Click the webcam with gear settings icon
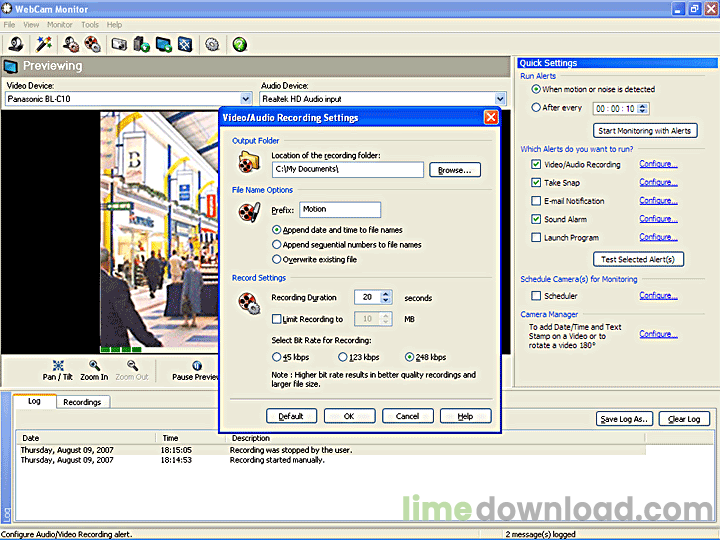 click(71, 45)
